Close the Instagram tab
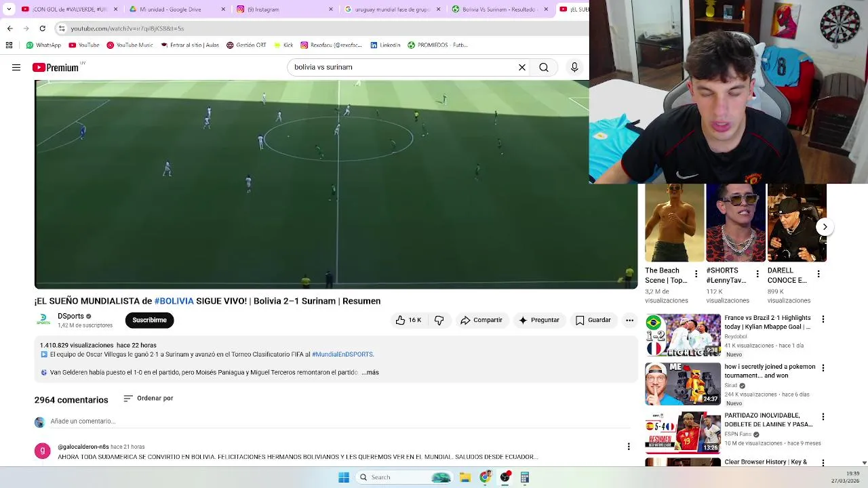 (x=331, y=9)
